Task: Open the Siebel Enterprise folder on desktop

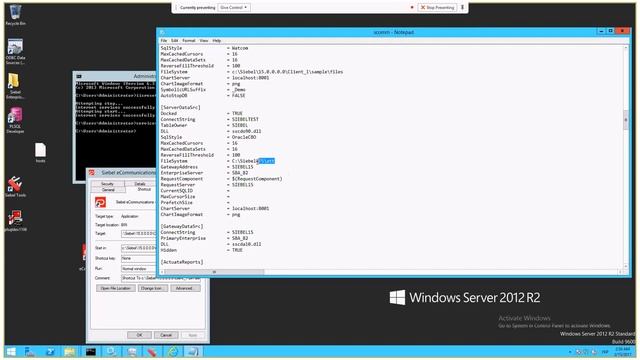Action: click(15, 85)
